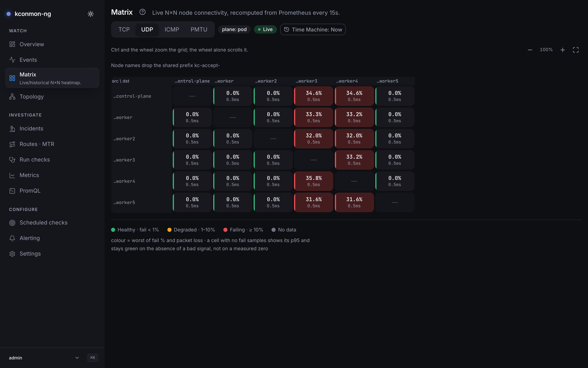Select worker4 to worker3 35.8% cell
The image size is (588, 368).
tap(314, 181)
